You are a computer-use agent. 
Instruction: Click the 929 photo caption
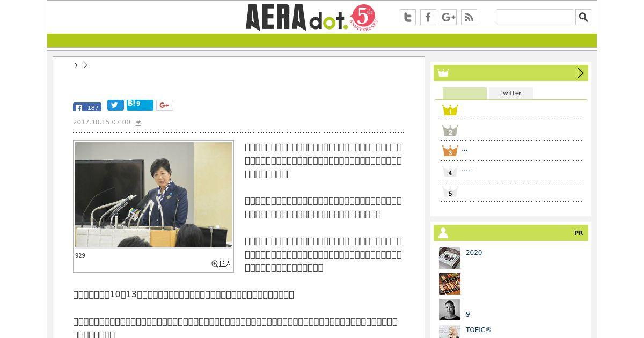[80, 255]
